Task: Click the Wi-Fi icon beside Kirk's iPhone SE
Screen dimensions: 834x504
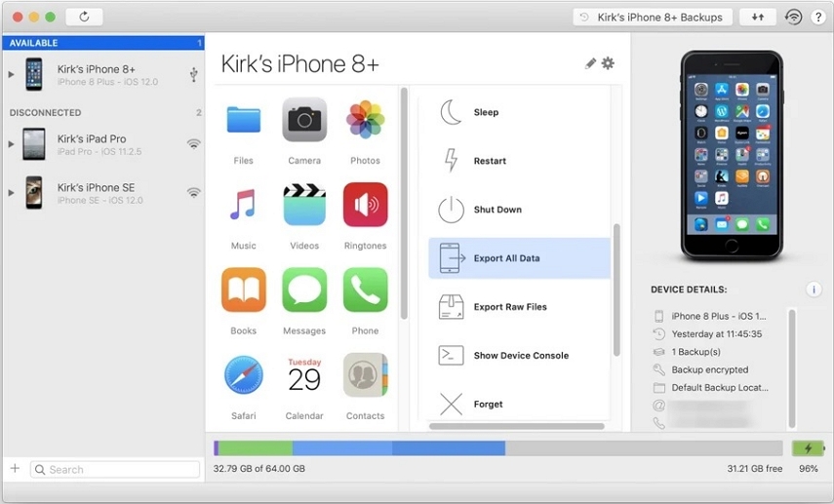Action: pyautogui.click(x=193, y=192)
